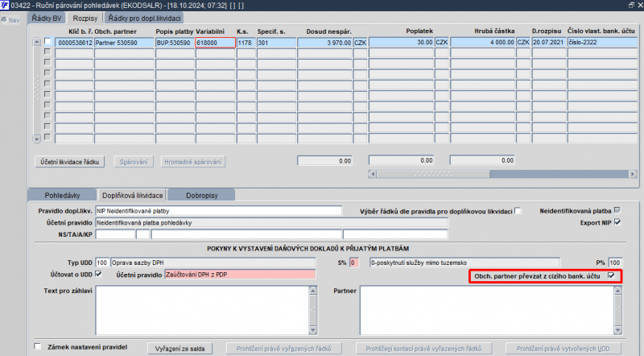Open the Dobropisy tab

pos(202,195)
